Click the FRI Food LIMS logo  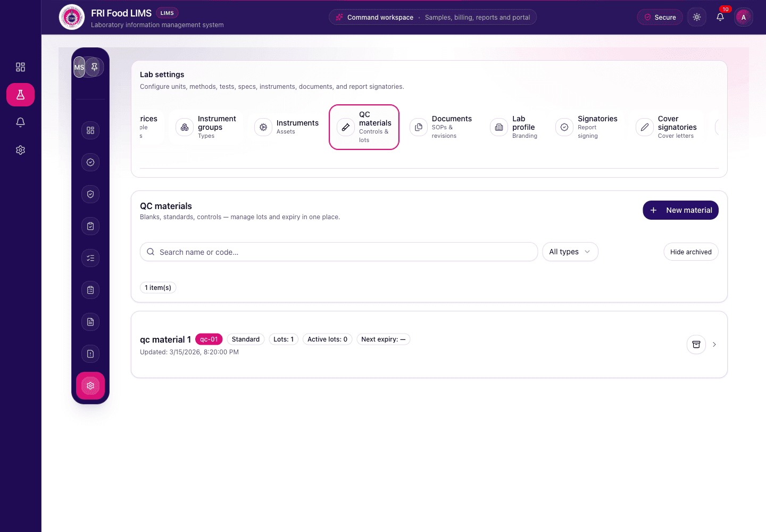coord(72,17)
